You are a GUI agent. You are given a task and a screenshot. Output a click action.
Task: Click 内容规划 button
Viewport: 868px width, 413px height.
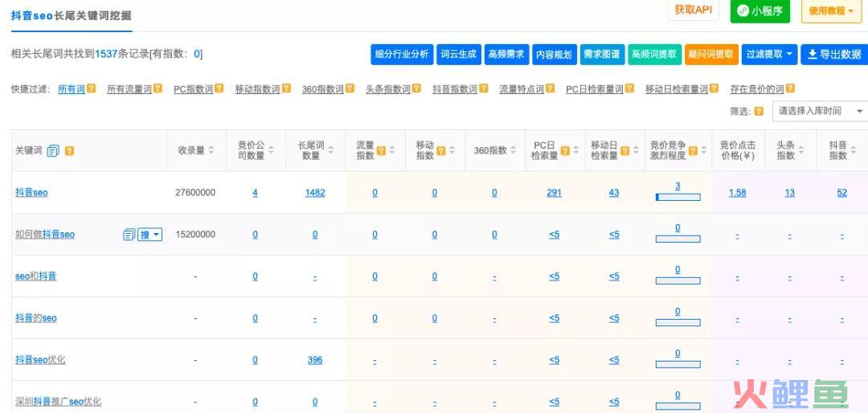click(555, 55)
